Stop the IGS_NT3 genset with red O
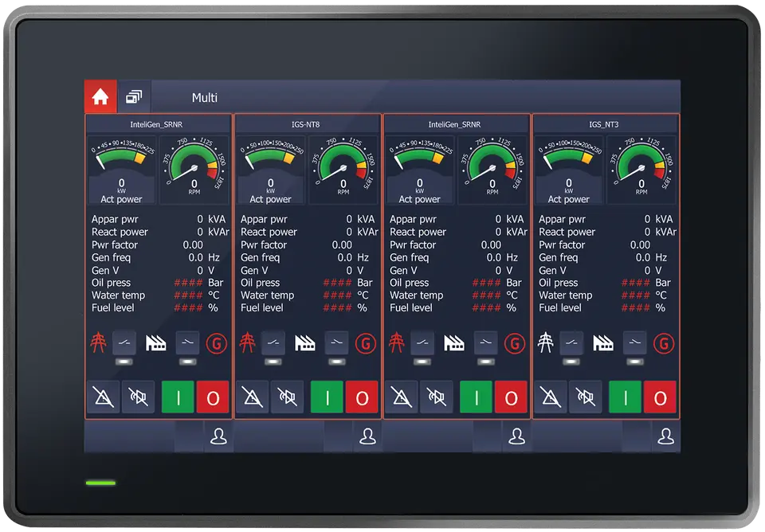The height and width of the screenshot is (532, 765). (660, 397)
